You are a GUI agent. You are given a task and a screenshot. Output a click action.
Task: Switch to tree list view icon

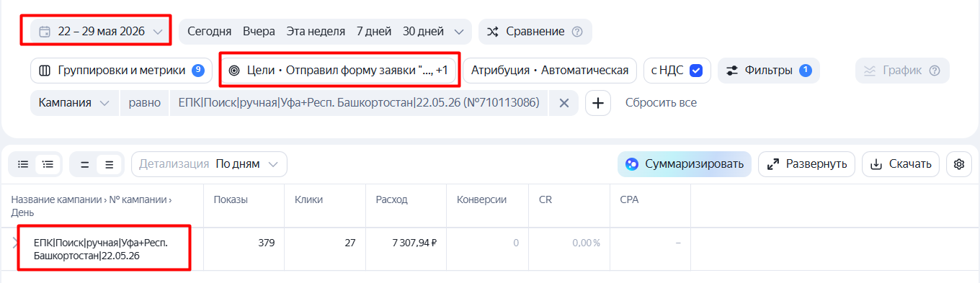pyautogui.click(x=48, y=164)
